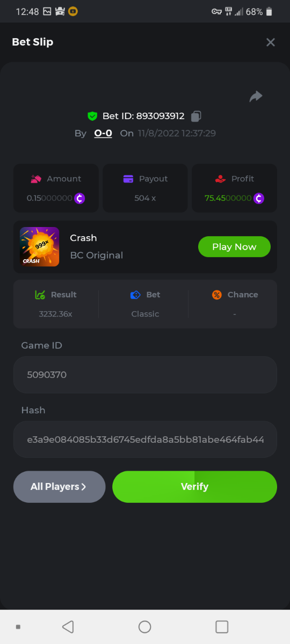Click the Play Now button
The width and height of the screenshot is (290, 644).
(234, 247)
